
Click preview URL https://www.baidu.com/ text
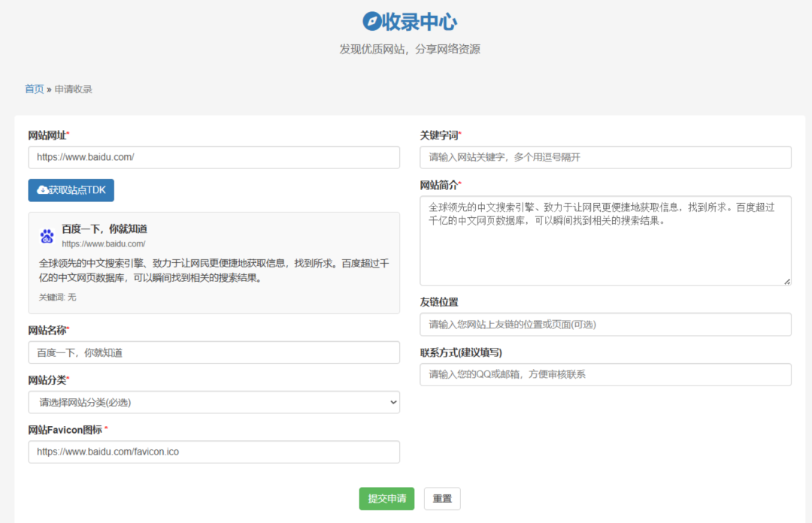pyautogui.click(x=104, y=244)
